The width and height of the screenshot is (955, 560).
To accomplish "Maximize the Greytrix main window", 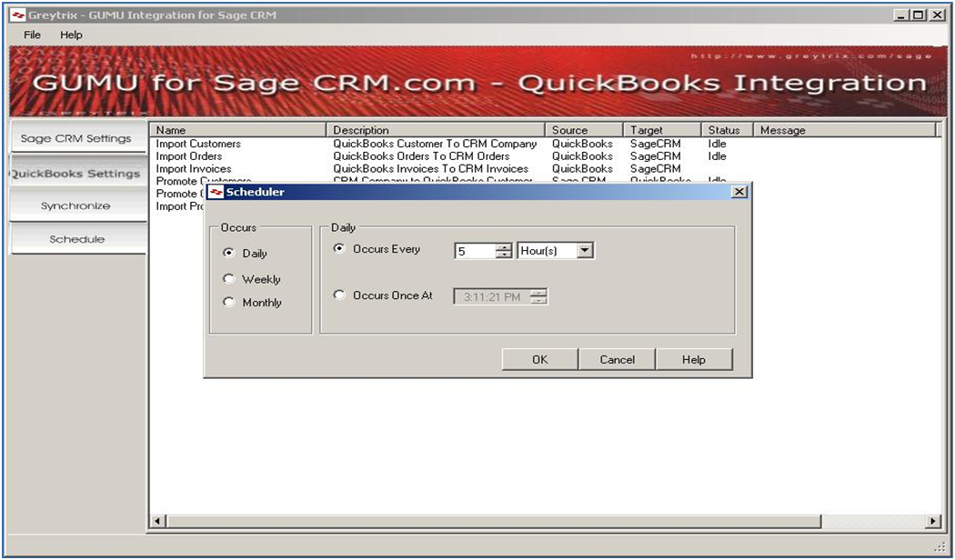I will 919,15.
